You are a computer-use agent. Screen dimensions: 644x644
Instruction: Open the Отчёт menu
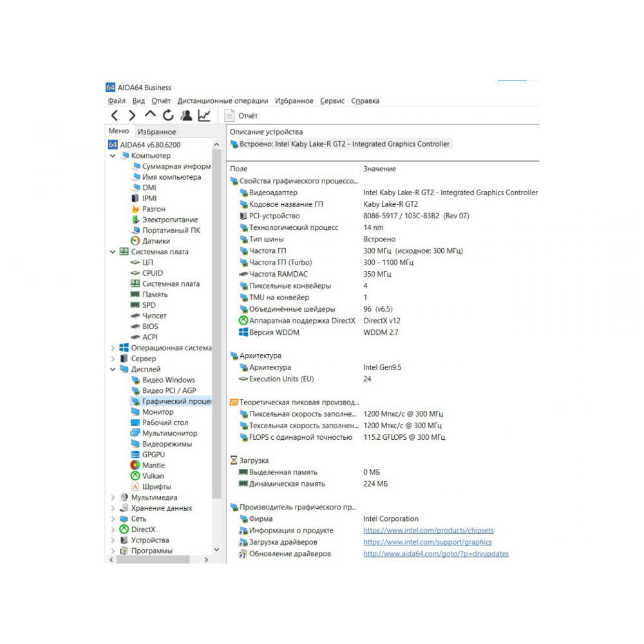click(160, 100)
